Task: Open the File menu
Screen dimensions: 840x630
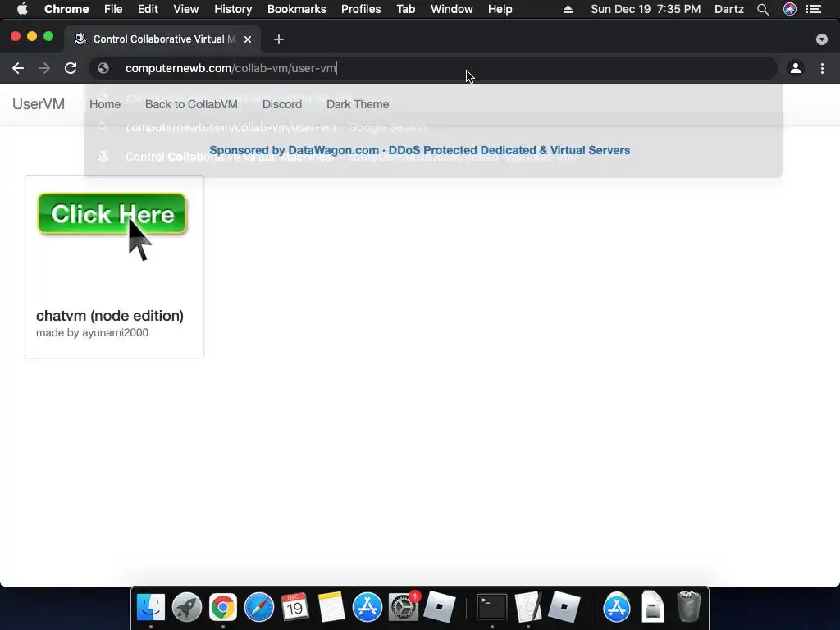Action: [x=113, y=9]
